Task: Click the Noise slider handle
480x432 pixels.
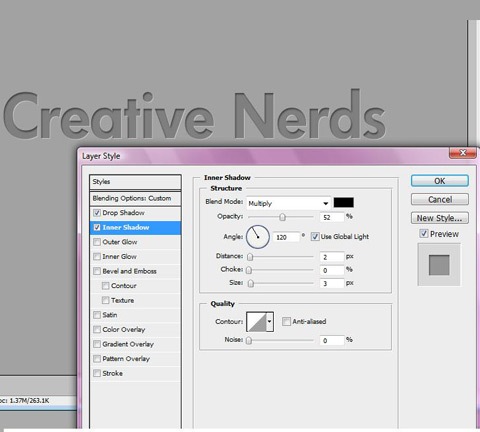Action: [249, 340]
